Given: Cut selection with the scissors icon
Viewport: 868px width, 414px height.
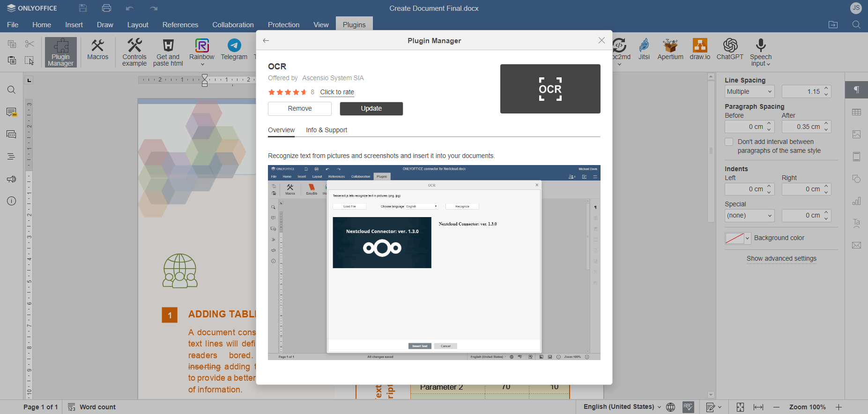Looking at the screenshot, I should (x=30, y=44).
